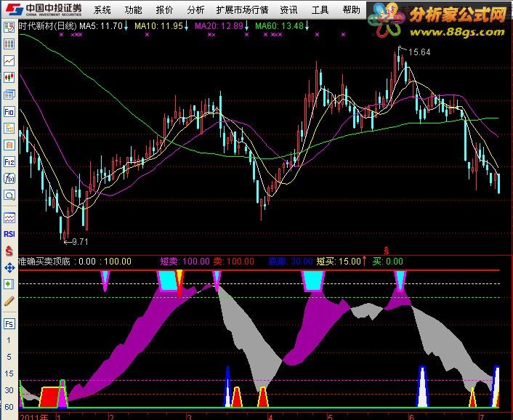
Task: Click the month 6 marker on time axis
Action: coord(411,417)
